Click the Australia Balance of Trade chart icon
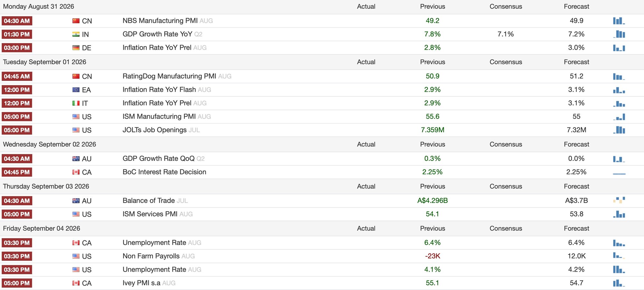This screenshot has height=290, width=644. pyautogui.click(x=619, y=200)
